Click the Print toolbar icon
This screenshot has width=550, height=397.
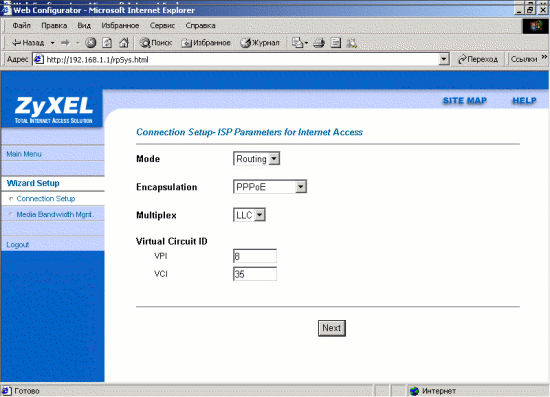319,43
